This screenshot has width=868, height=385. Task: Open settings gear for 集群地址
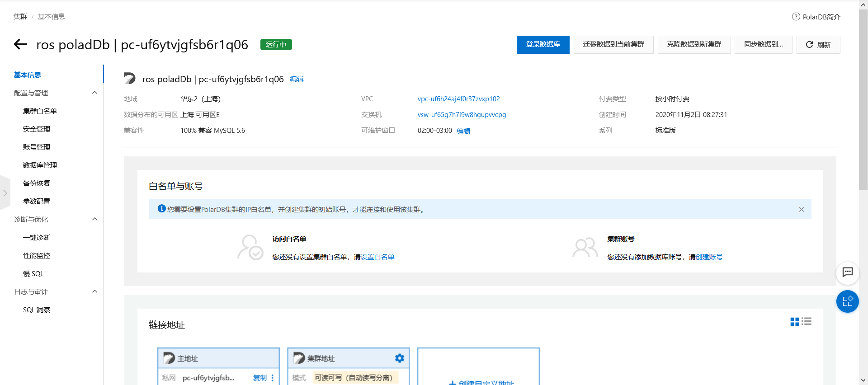pyautogui.click(x=400, y=358)
